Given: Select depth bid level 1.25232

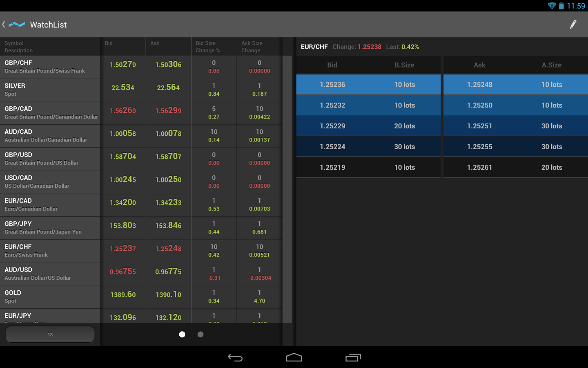Looking at the screenshot, I should click(x=368, y=105).
